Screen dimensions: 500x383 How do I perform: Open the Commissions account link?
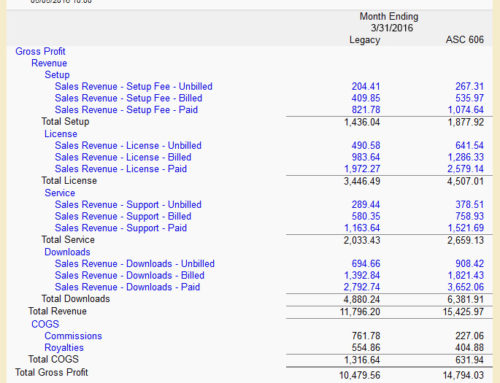coord(73,336)
